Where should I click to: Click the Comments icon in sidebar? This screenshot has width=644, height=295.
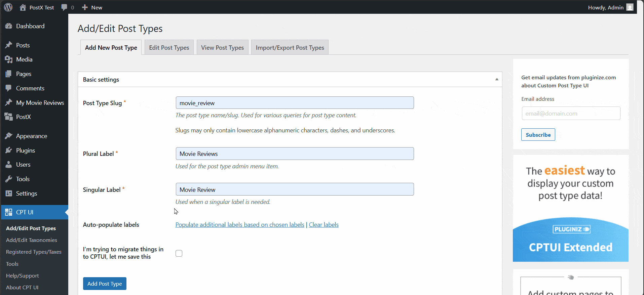click(x=9, y=88)
